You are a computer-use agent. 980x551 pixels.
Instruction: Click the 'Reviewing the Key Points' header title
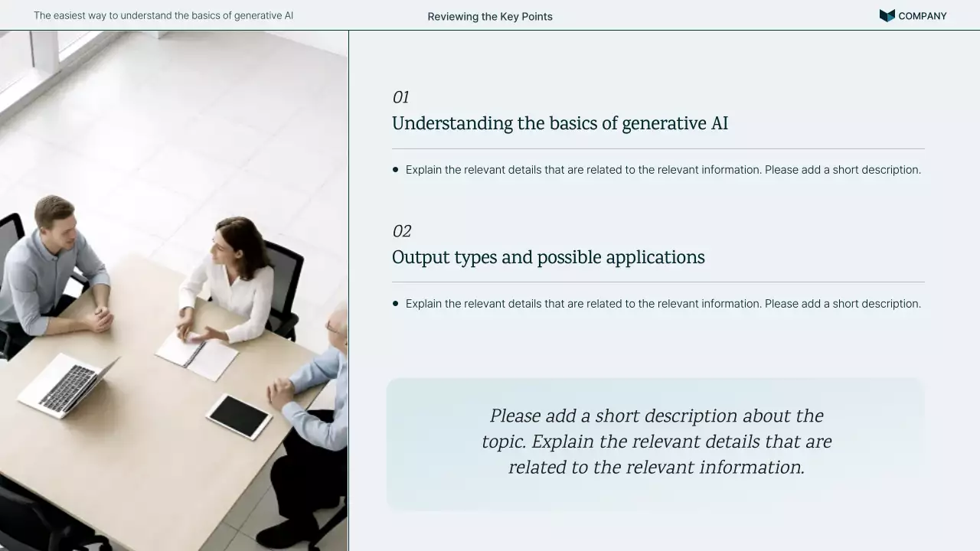pyautogui.click(x=490, y=17)
